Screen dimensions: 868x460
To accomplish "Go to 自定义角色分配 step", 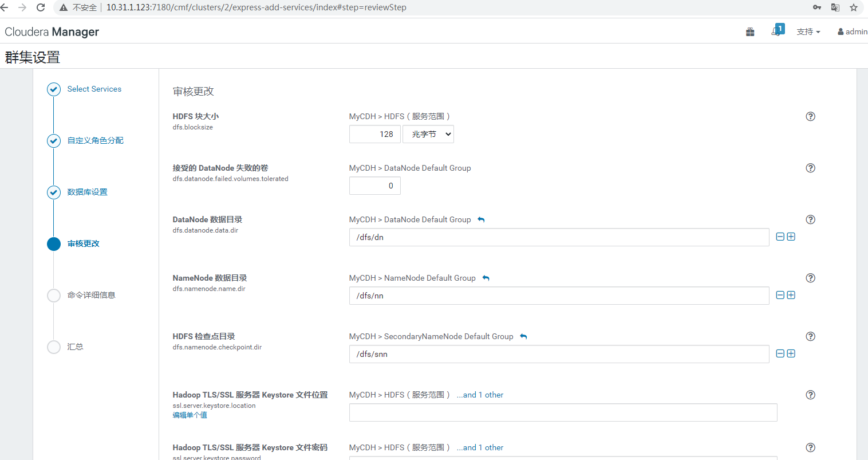I will pos(95,140).
